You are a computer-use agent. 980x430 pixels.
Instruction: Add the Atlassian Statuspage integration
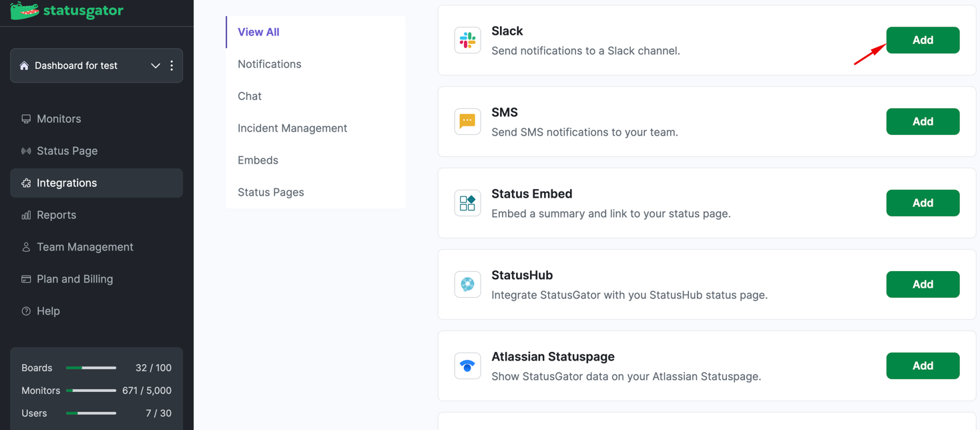(923, 365)
